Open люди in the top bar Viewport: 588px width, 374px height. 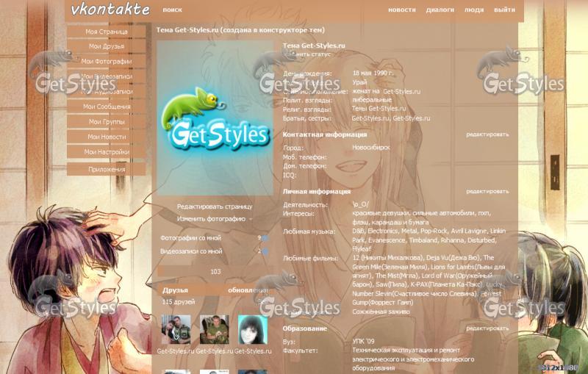[474, 10]
